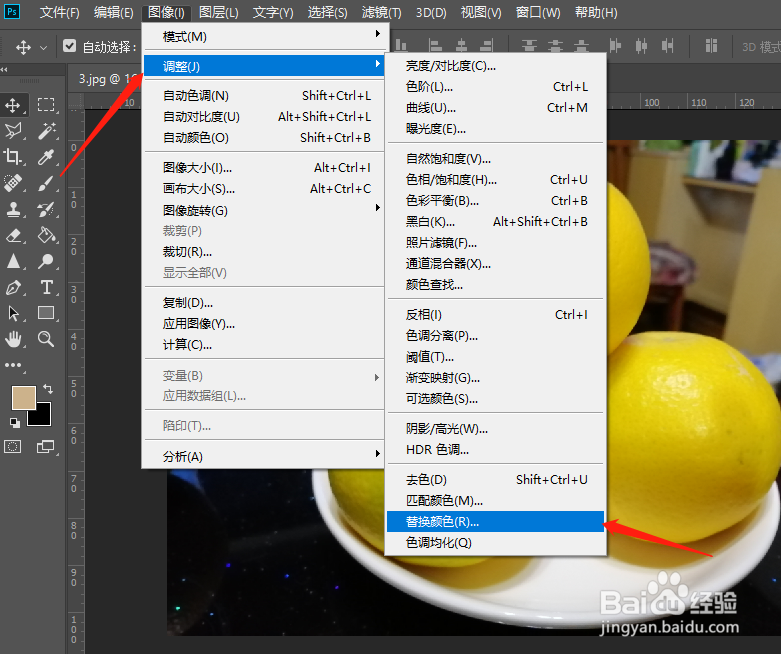
Task: Select the Crop tool
Action: [13, 157]
